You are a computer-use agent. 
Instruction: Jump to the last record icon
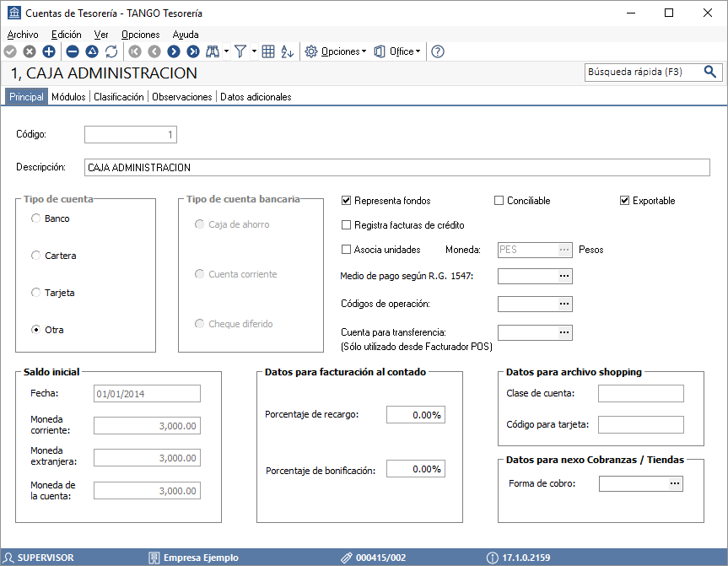point(193,51)
